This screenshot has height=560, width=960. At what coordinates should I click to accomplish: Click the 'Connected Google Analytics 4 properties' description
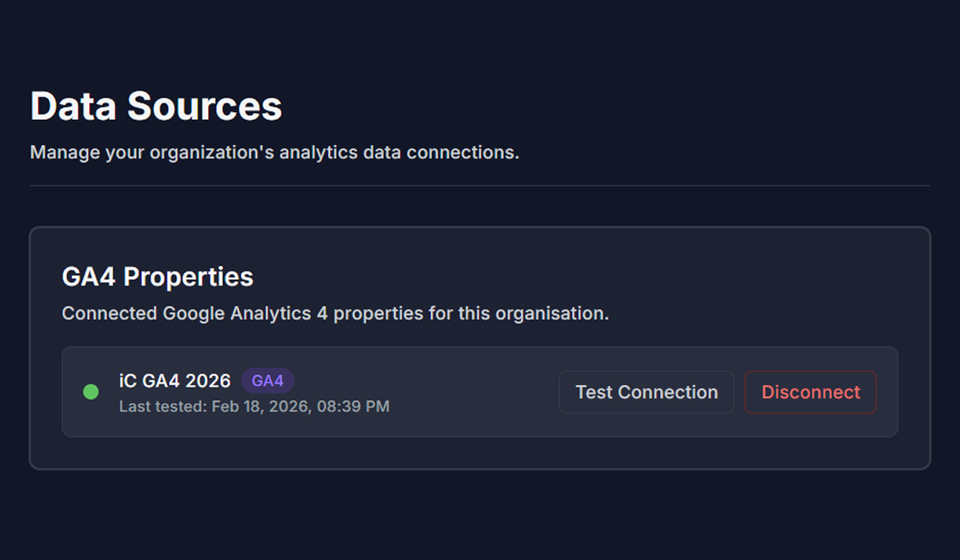coord(335,313)
